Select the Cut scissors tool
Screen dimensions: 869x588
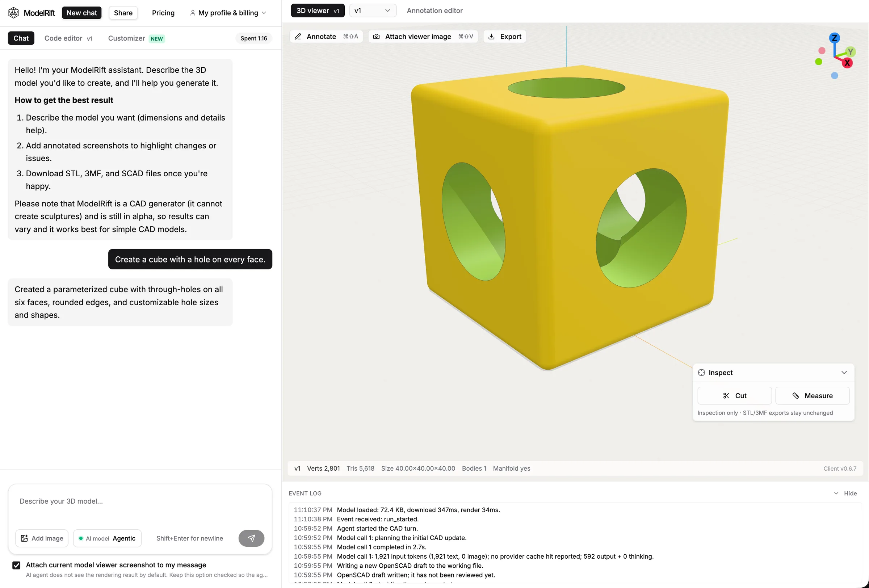(734, 395)
